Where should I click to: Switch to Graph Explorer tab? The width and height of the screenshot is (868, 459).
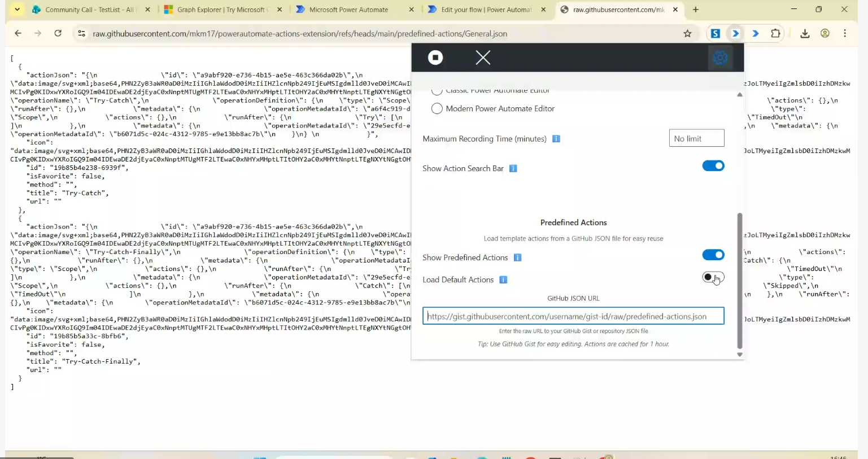point(221,10)
